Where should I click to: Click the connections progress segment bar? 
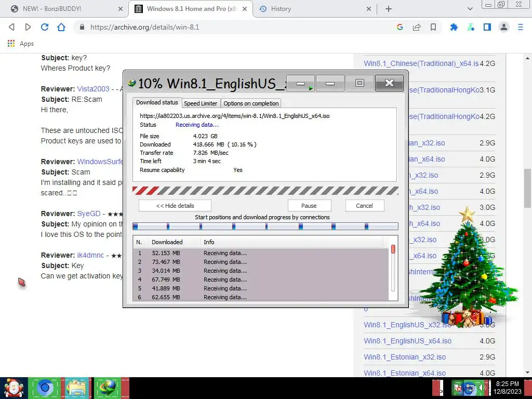pyautogui.click(x=265, y=227)
